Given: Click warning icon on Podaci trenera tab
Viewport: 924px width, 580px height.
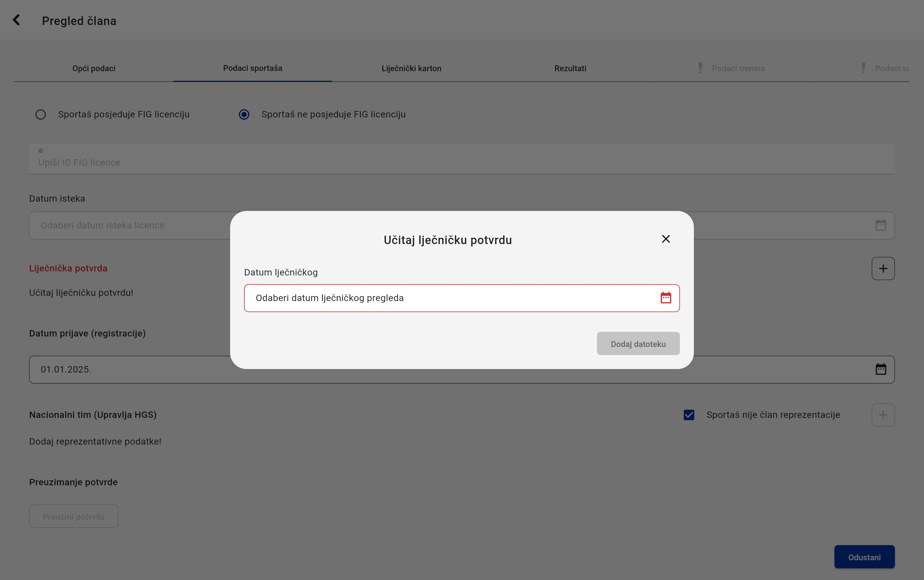Looking at the screenshot, I should pos(700,68).
